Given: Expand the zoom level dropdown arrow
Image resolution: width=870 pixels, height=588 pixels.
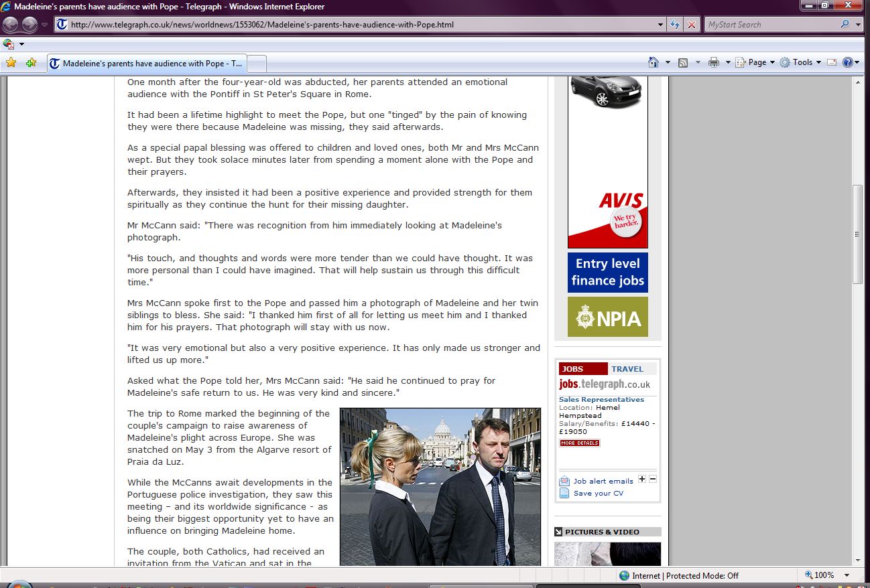Looking at the screenshot, I should pos(847,575).
